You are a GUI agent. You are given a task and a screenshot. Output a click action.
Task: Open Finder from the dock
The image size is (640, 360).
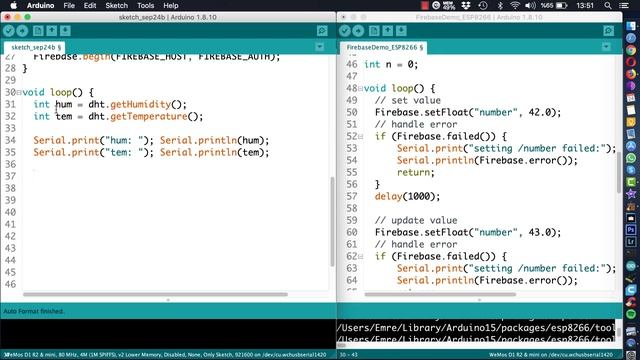(x=631, y=26)
